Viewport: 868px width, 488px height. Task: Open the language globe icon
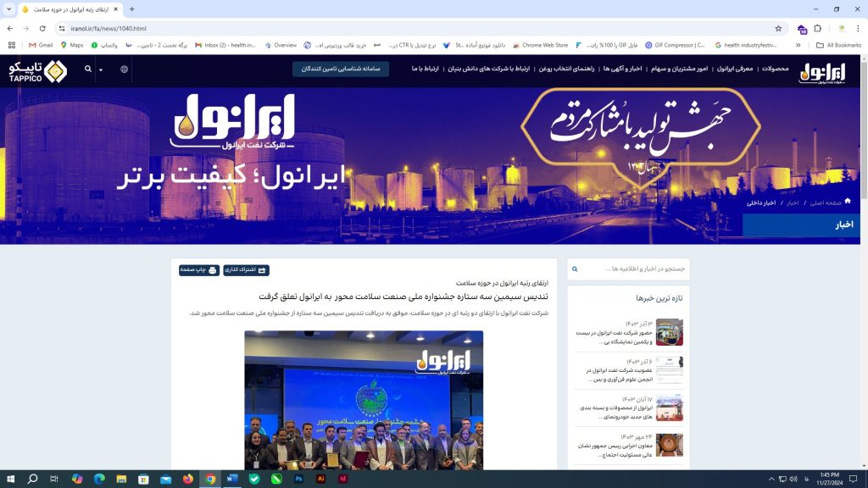pos(125,69)
